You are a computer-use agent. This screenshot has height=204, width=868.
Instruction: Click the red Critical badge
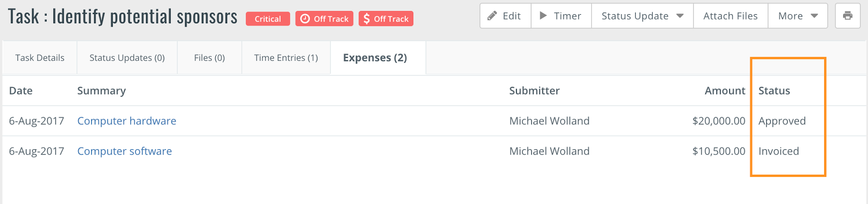[268, 19]
